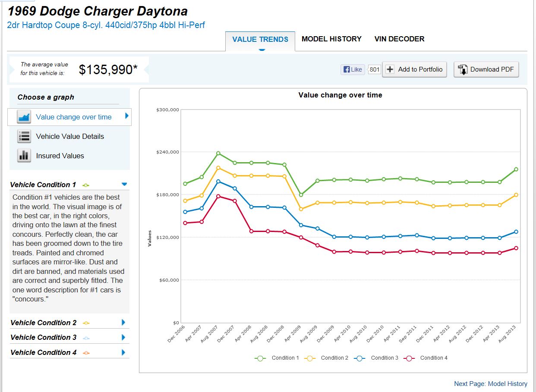Click the plus icon on Add to Portfolio
The height and width of the screenshot is (392, 536).
pyautogui.click(x=390, y=69)
